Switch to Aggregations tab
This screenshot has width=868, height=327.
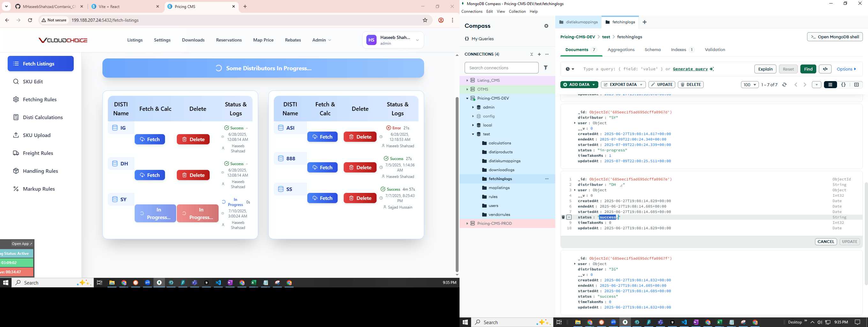pyautogui.click(x=621, y=49)
